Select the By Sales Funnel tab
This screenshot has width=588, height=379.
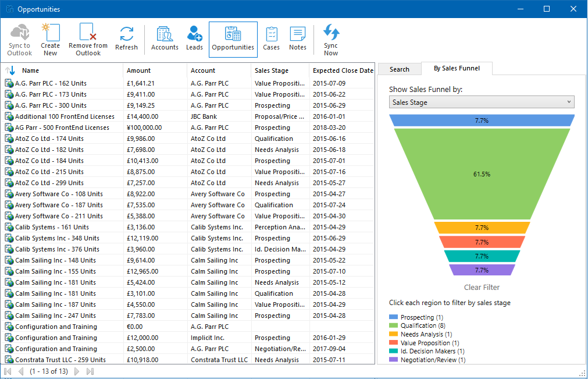(457, 68)
